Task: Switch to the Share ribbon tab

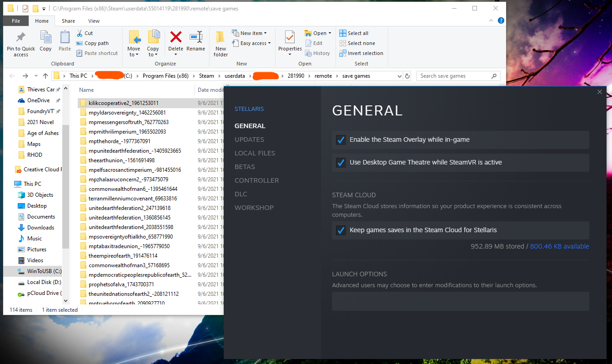Action: click(68, 21)
